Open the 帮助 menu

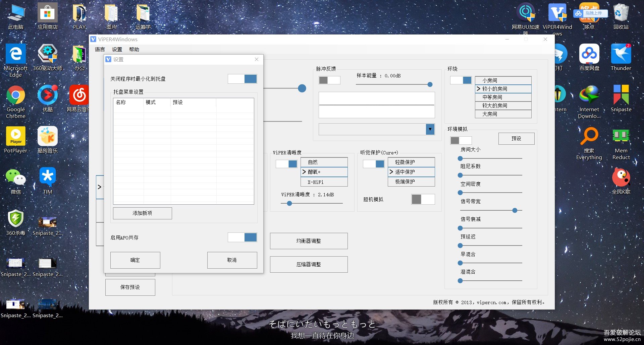coord(134,49)
